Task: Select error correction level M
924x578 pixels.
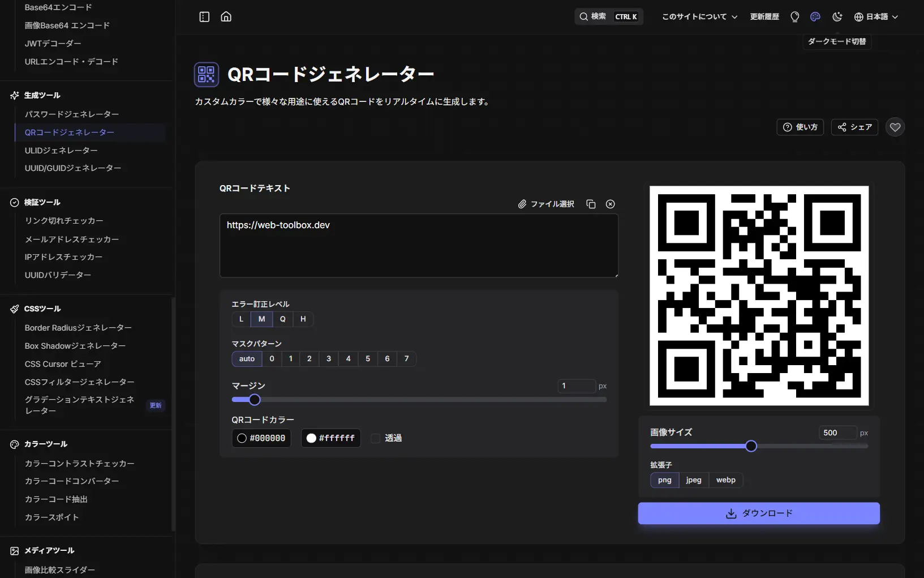Action: coord(261,319)
